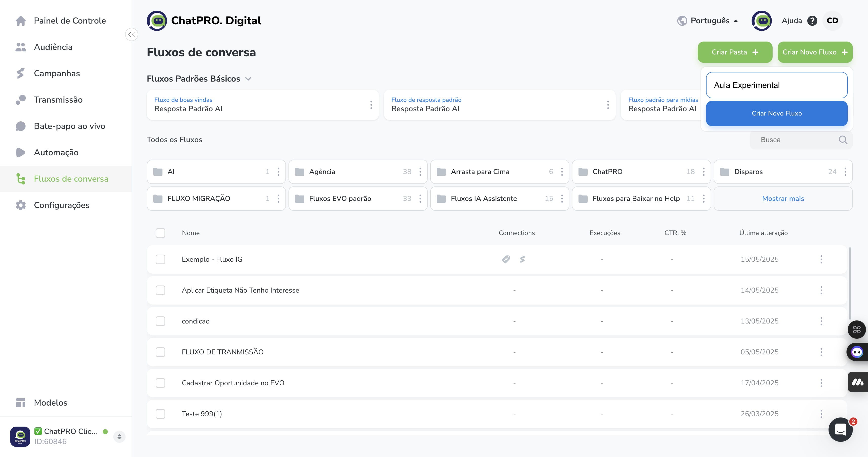Open the three-dot menu for ChatPRO folder
868x457 pixels.
pos(704,172)
